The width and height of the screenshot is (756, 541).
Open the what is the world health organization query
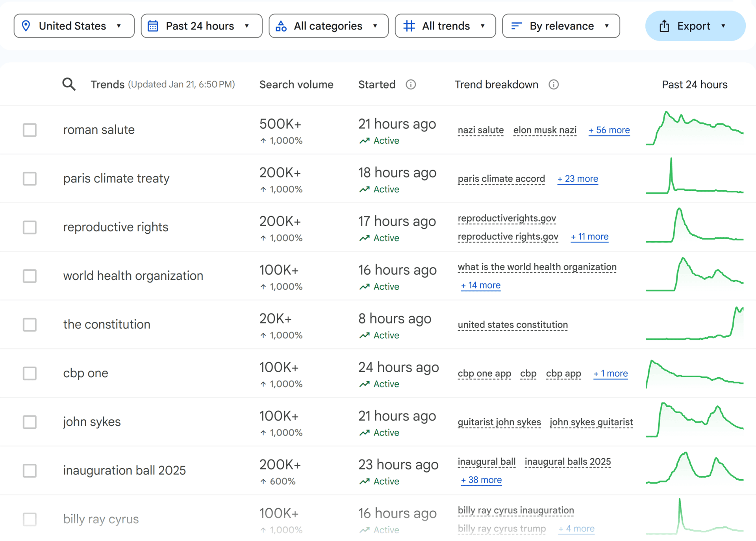point(537,267)
